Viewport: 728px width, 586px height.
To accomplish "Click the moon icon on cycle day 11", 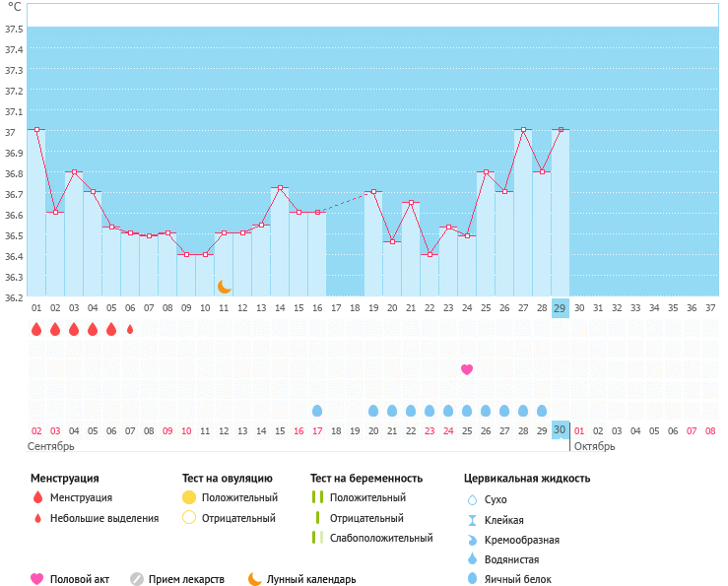I will pyautogui.click(x=225, y=287).
